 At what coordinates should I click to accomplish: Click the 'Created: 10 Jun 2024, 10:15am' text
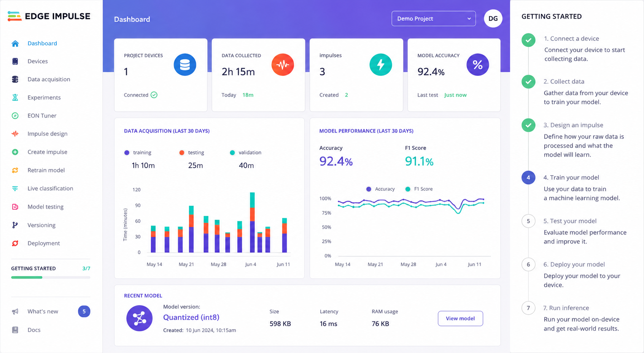coord(200,330)
